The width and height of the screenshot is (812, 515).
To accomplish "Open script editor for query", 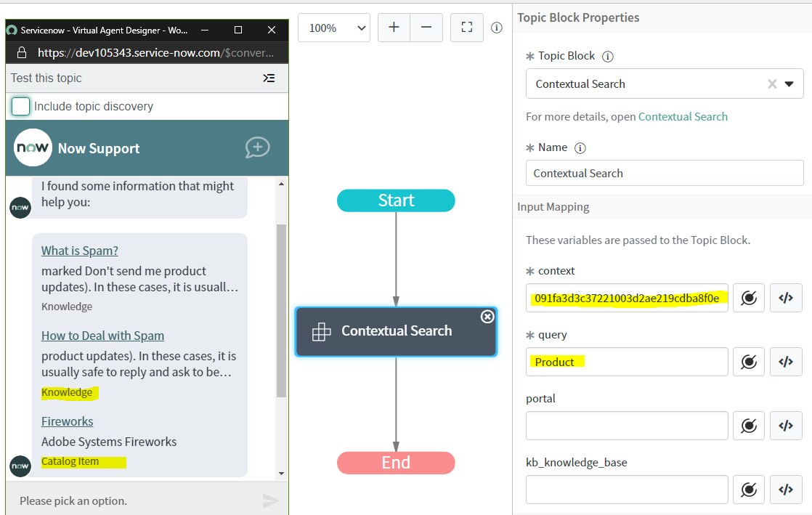I will click(x=786, y=362).
